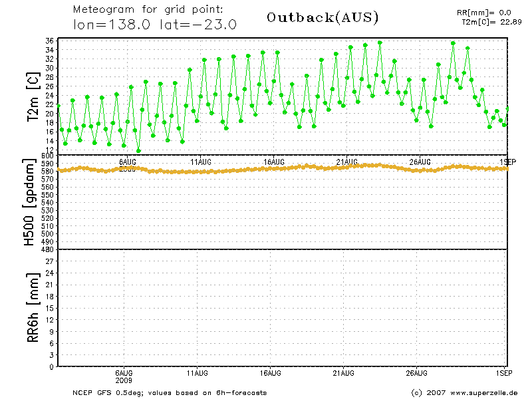
Task: Click the 'Meteogram for grid point:' heading
Action: 148,9
